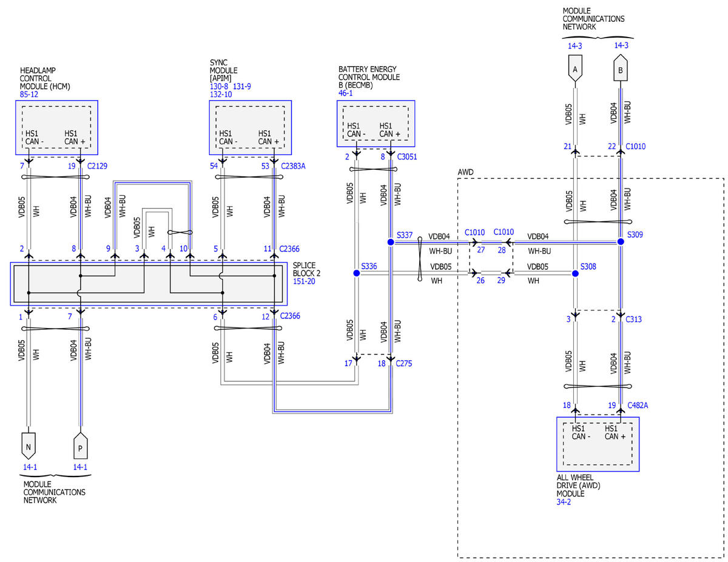Click connector label C482A
Viewport: 728px width, 562px height.
[x=638, y=405]
